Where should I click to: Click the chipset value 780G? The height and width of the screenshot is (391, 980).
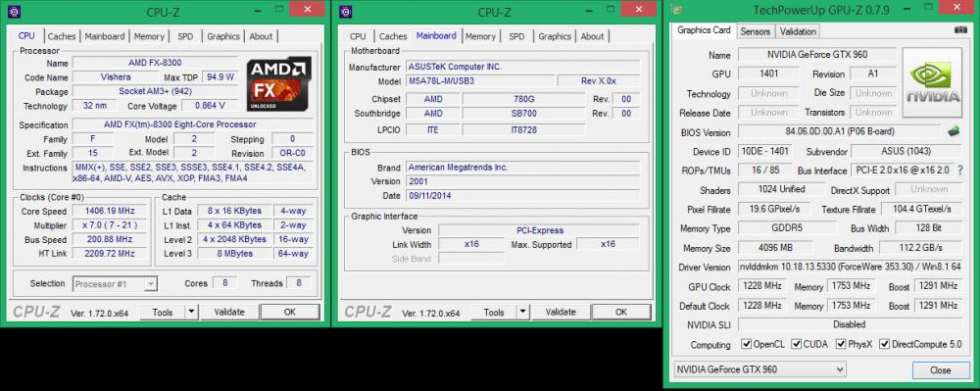(523, 99)
